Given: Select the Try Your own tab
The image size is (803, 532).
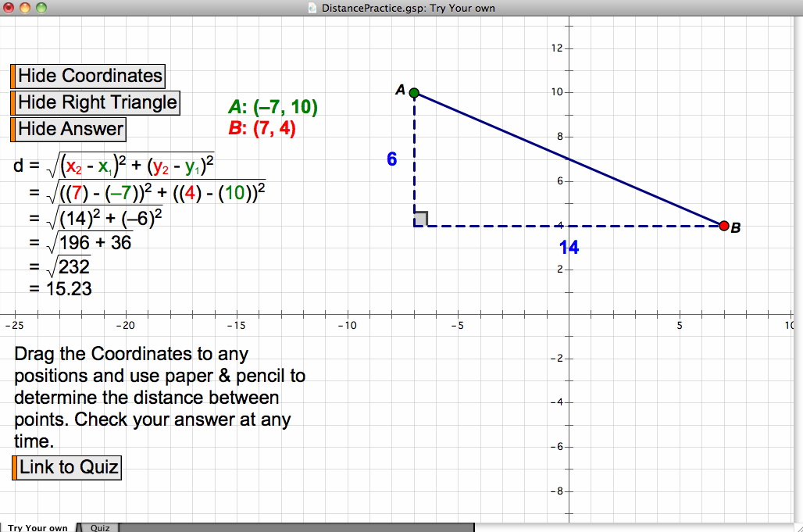Looking at the screenshot, I should 37,527.
